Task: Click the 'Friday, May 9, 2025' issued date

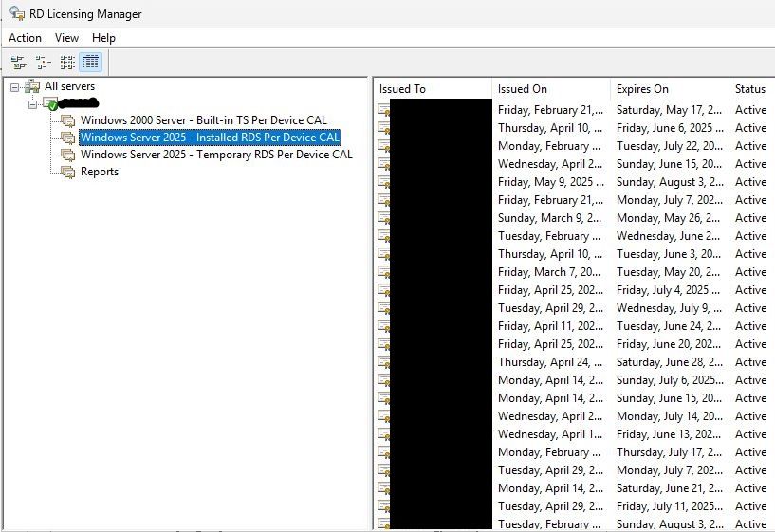Action: 550,182
